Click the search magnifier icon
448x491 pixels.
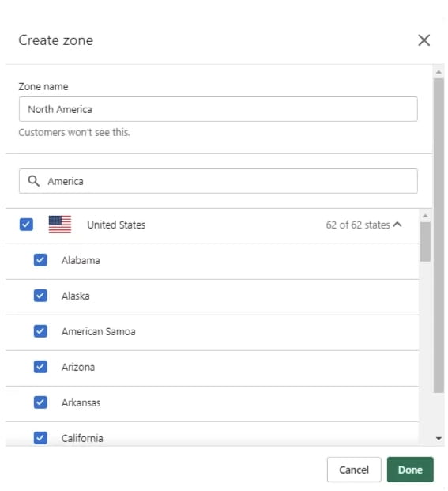pos(33,181)
